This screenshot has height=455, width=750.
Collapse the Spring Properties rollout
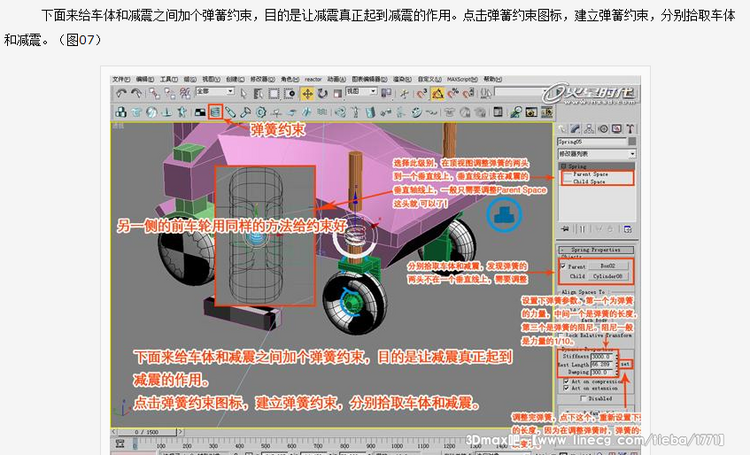pos(596,250)
